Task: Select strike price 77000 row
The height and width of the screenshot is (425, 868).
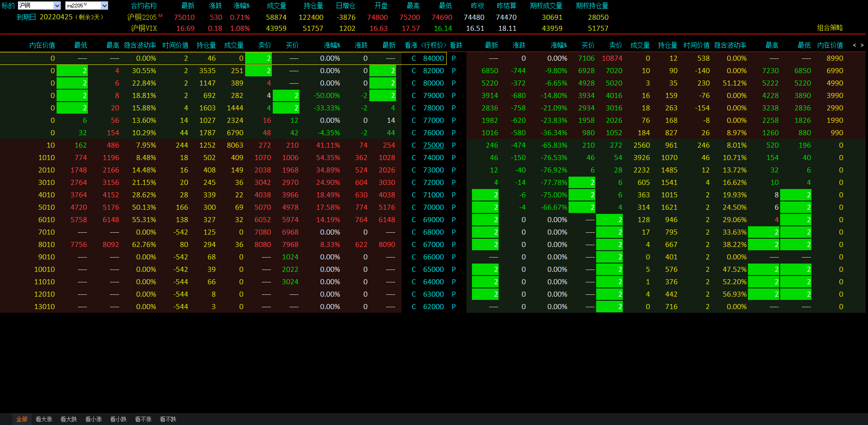Action: pyautogui.click(x=433, y=121)
